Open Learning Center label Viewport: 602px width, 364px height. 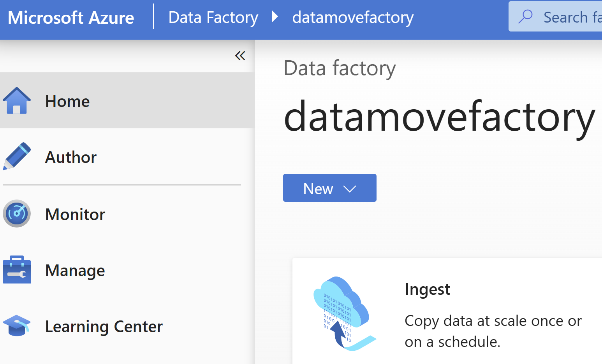click(x=104, y=327)
